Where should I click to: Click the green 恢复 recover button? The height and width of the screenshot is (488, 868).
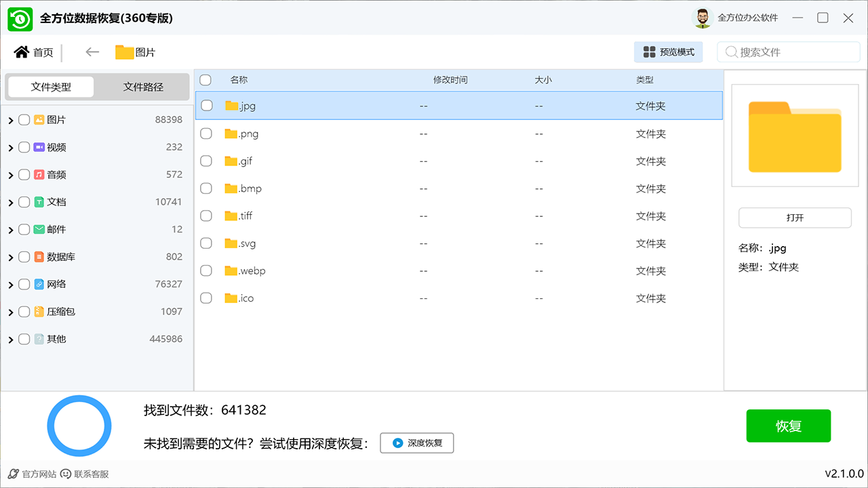coord(788,426)
